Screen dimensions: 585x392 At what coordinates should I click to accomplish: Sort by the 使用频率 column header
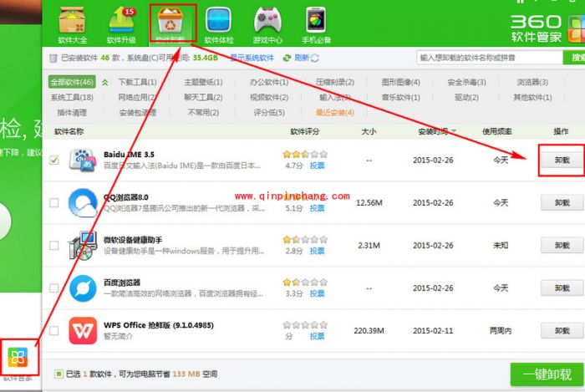tap(497, 131)
